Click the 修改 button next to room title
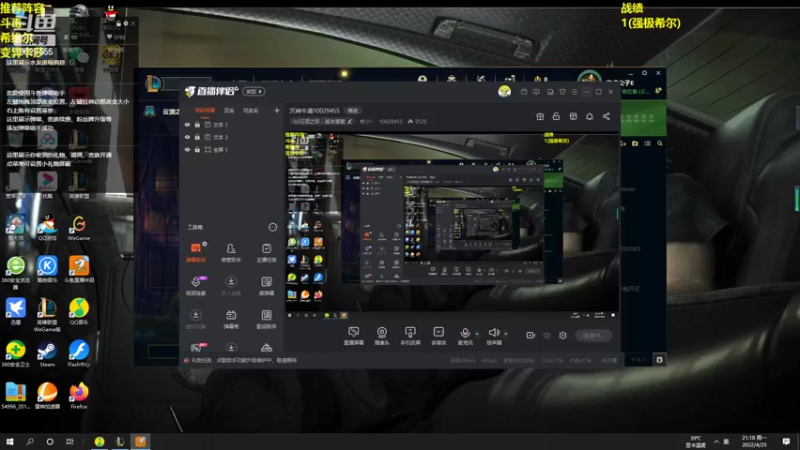The image size is (800, 450). [x=353, y=110]
